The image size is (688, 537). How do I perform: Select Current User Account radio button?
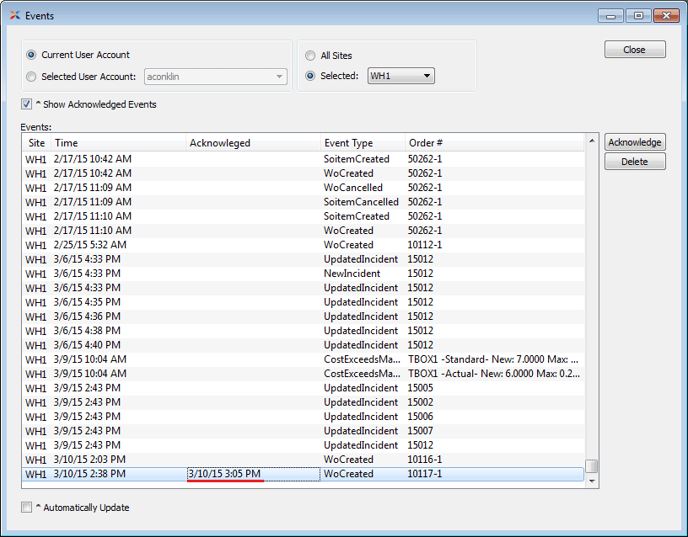pyautogui.click(x=32, y=55)
